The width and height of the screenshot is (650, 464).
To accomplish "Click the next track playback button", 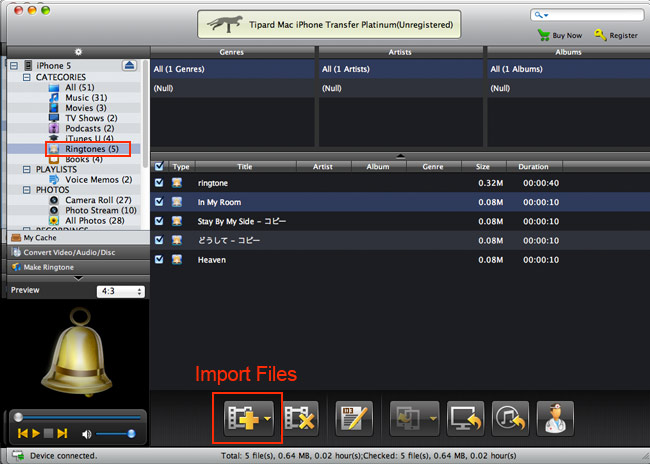I will click(62, 433).
